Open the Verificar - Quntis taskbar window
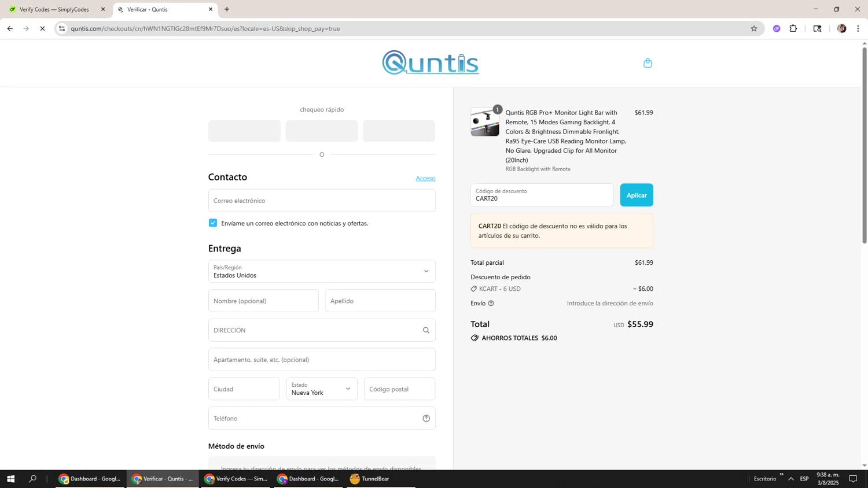 click(x=163, y=479)
